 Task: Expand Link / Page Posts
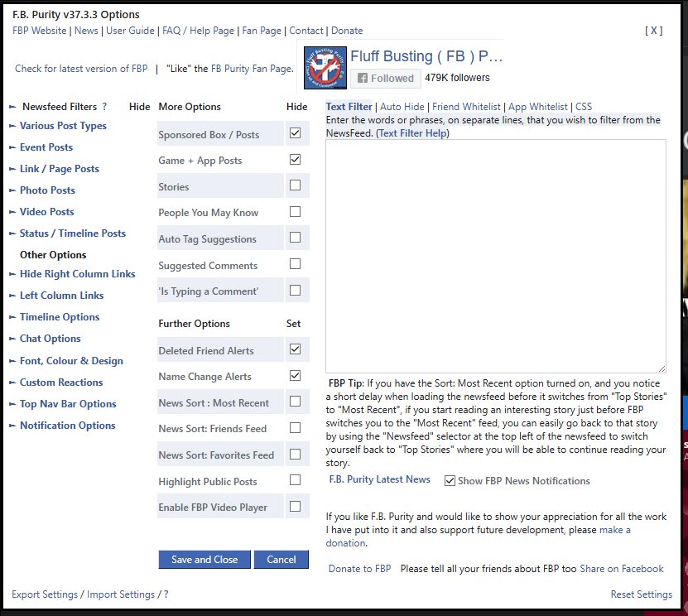(55, 168)
